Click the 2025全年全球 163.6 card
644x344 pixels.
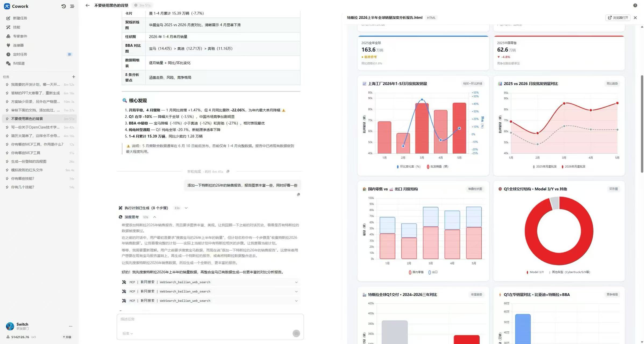pos(423,53)
